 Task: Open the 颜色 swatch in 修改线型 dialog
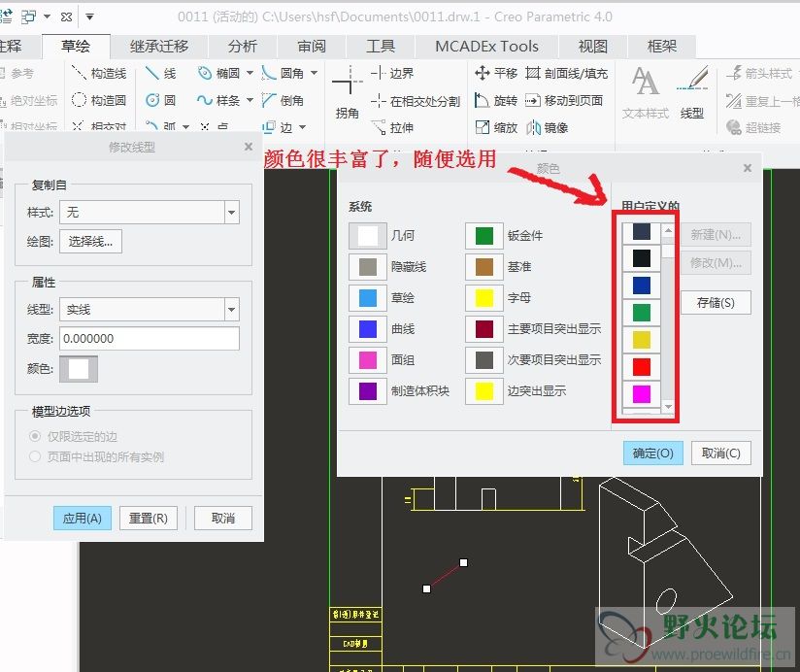pos(79,369)
